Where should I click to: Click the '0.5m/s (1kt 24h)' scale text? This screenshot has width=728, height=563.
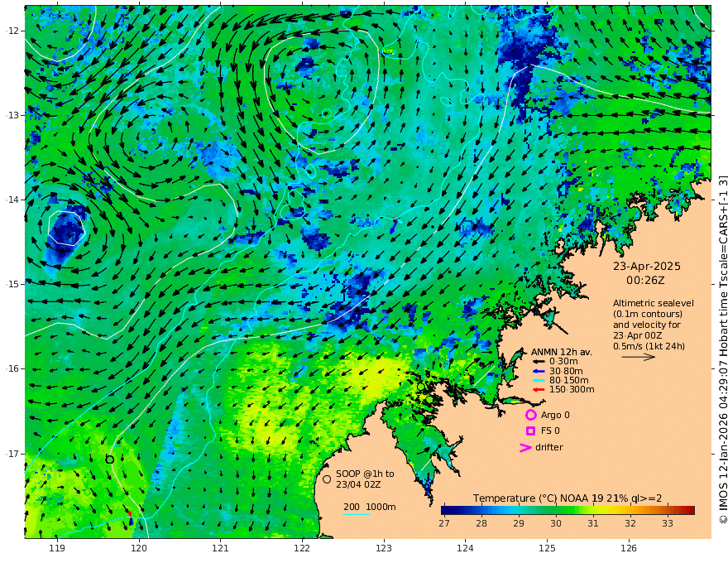pyautogui.click(x=649, y=346)
